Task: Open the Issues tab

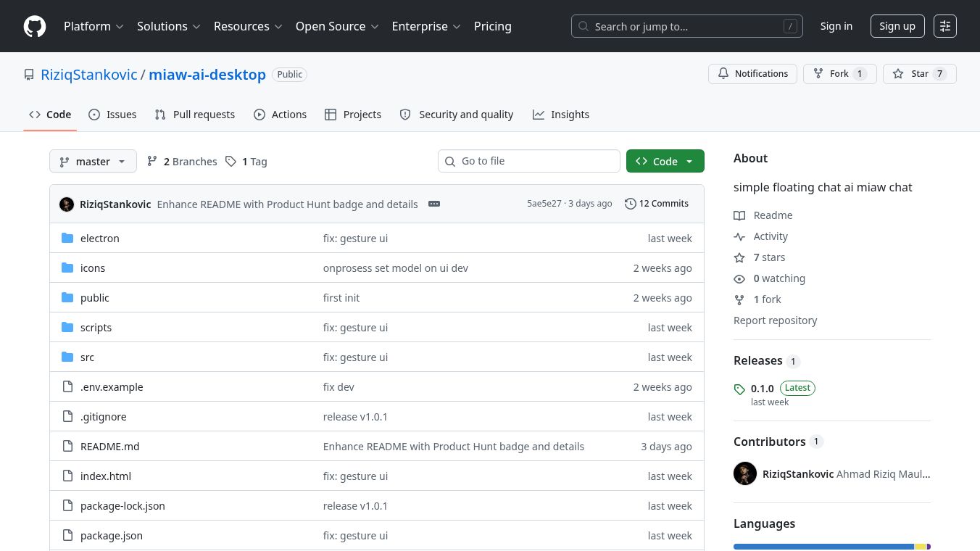Action: tap(112, 115)
